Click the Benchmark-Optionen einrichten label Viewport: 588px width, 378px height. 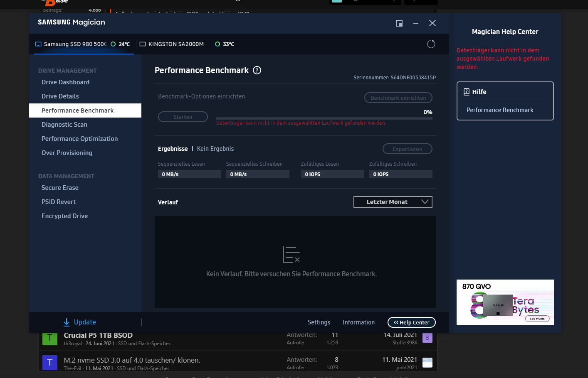tap(202, 96)
